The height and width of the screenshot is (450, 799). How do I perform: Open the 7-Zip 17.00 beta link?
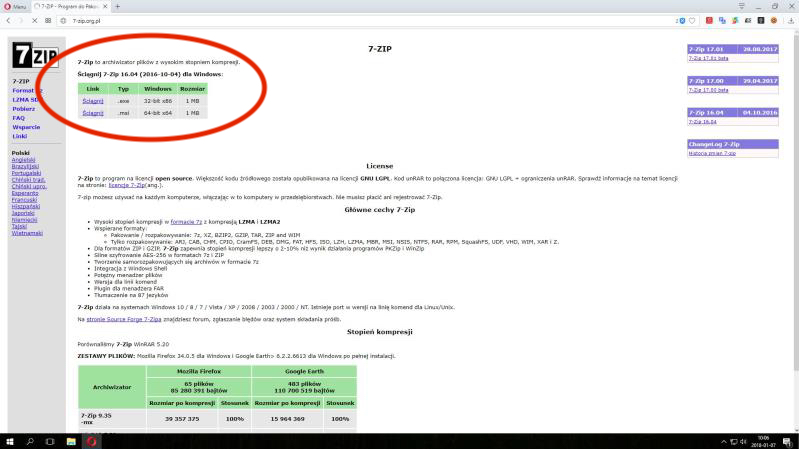708,90
